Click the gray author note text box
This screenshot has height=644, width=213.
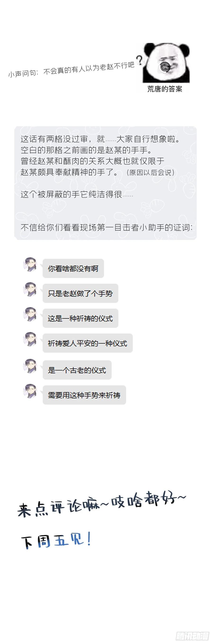click(105, 183)
